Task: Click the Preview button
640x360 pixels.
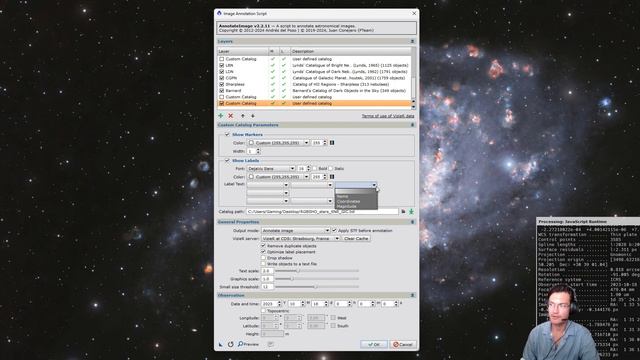Action: tap(249, 344)
